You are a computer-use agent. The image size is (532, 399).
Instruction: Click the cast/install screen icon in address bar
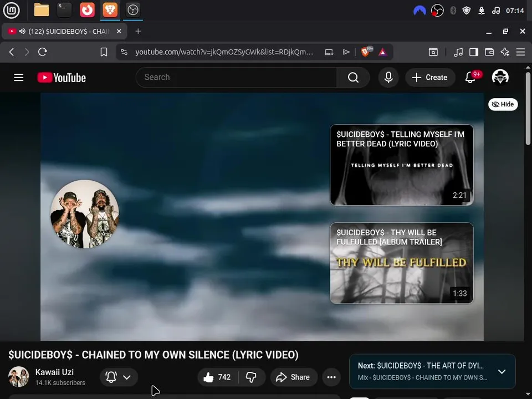coord(329,52)
